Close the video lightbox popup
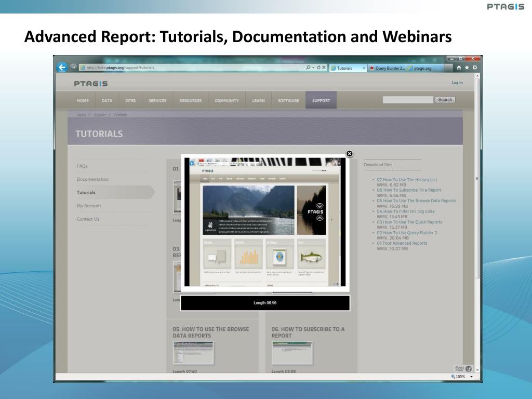532x399 pixels. [x=349, y=153]
